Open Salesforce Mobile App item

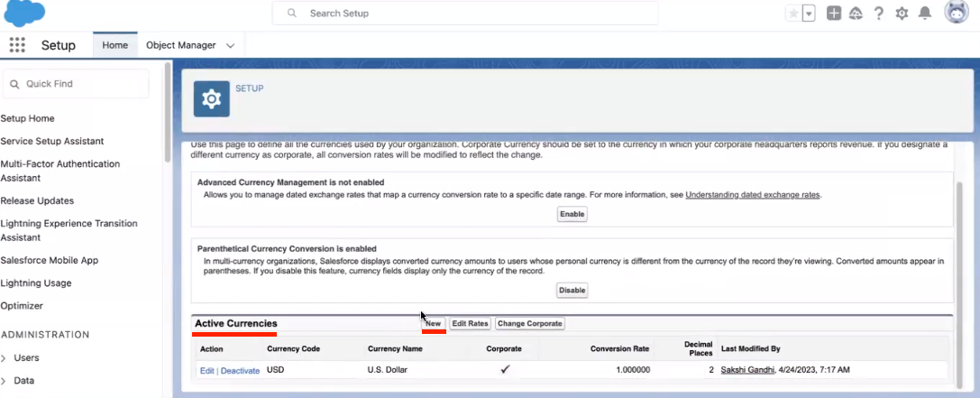(x=50, y=260)
